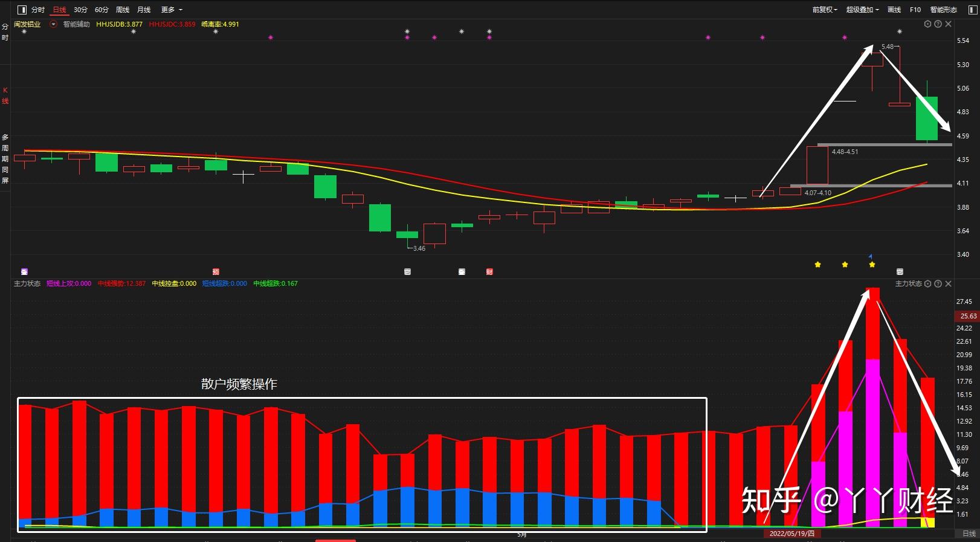
Task: Open settings hexagon icon of 主力状态 panel
Action: 927,283
